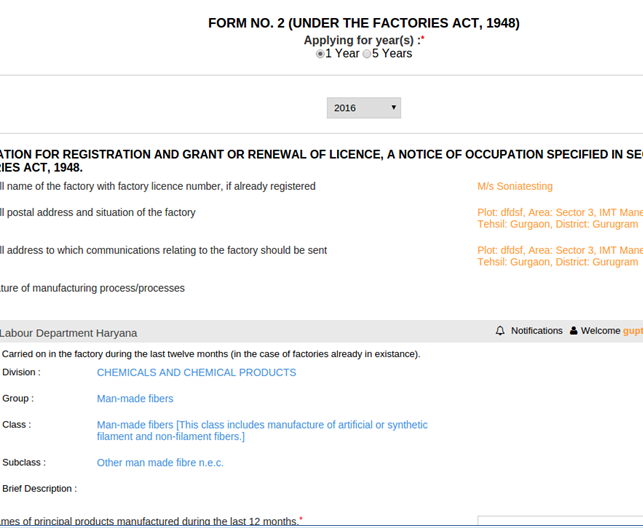
Task: Click the factory postal address value
Action: pos(559,218)
